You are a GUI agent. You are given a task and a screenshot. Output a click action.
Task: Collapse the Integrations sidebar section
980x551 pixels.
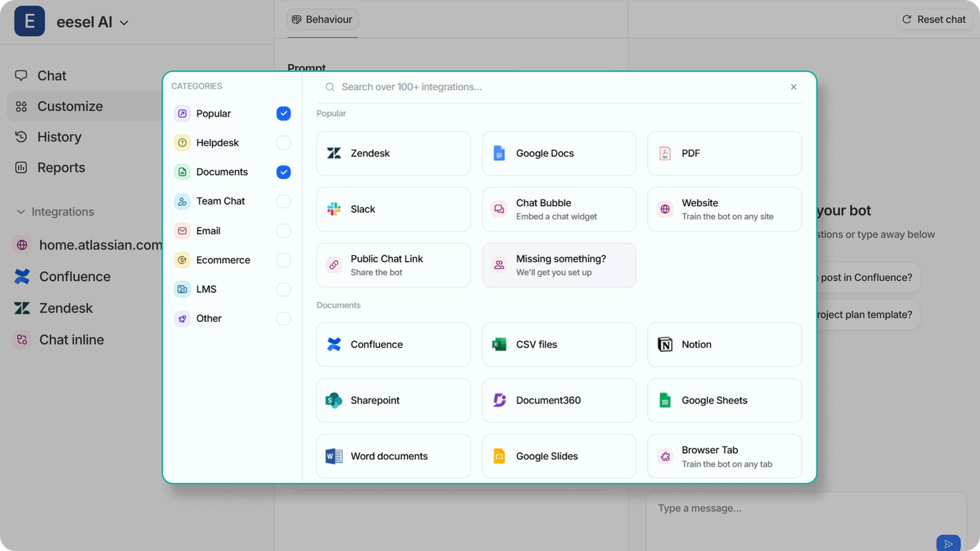click(21, 212)
